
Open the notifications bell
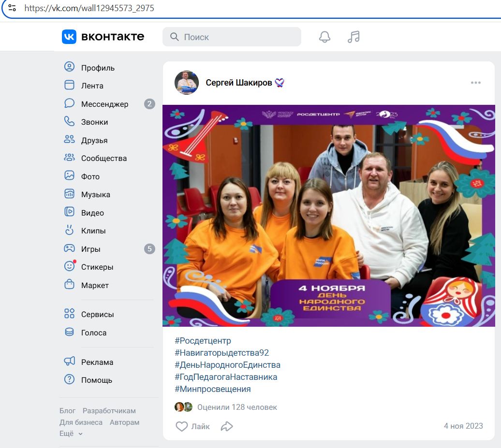324,37
